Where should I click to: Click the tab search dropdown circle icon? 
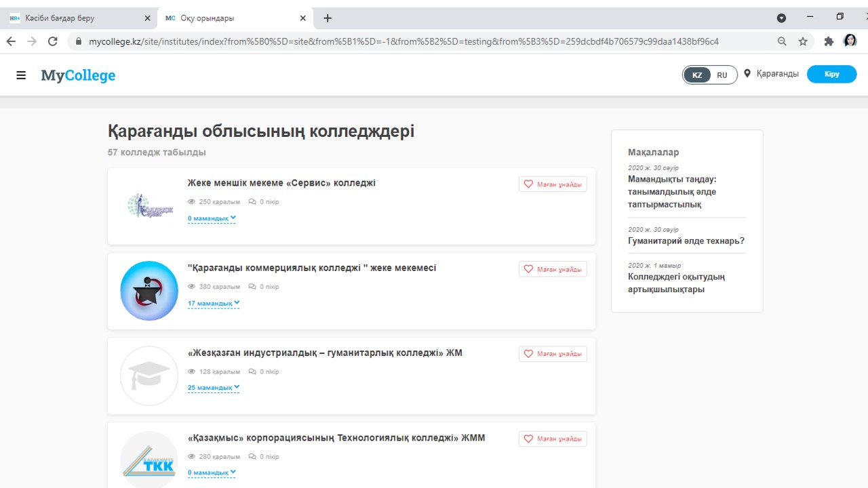(x=781, y=18)
